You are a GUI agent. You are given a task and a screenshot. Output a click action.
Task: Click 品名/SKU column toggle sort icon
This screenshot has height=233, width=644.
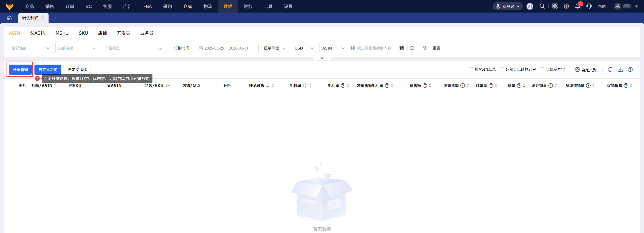(x=168, y=86)
